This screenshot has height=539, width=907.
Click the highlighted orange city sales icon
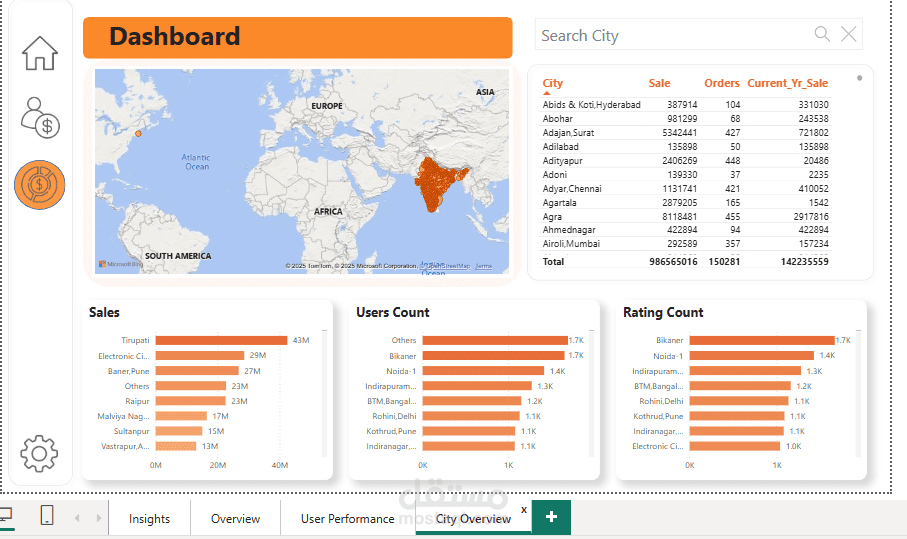tap(39, 184)
